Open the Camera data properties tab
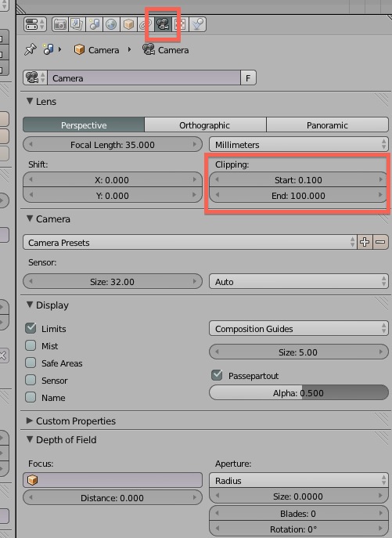The width and height of the screenshot is (392, 538). click(163, 24)
